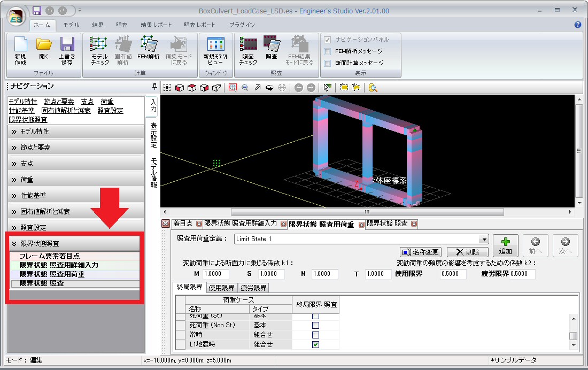588x370 pixels.
Task: Pin the navigation panel
Action: click(x=154, y=87)
